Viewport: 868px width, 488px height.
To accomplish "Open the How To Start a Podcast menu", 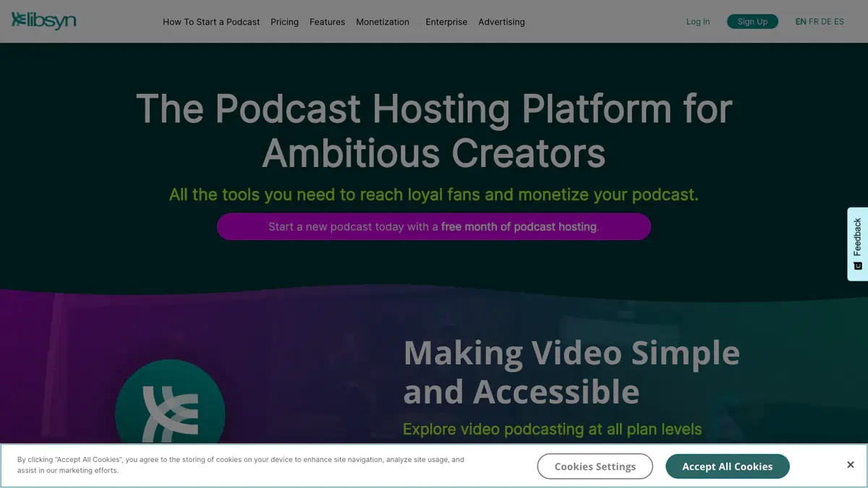I will pos(211,22).
